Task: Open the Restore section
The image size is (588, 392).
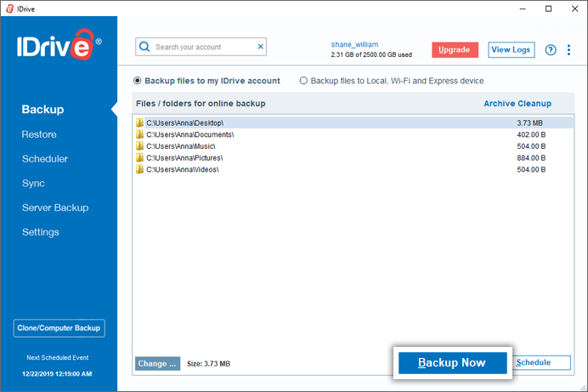Action: coord(39,134)
